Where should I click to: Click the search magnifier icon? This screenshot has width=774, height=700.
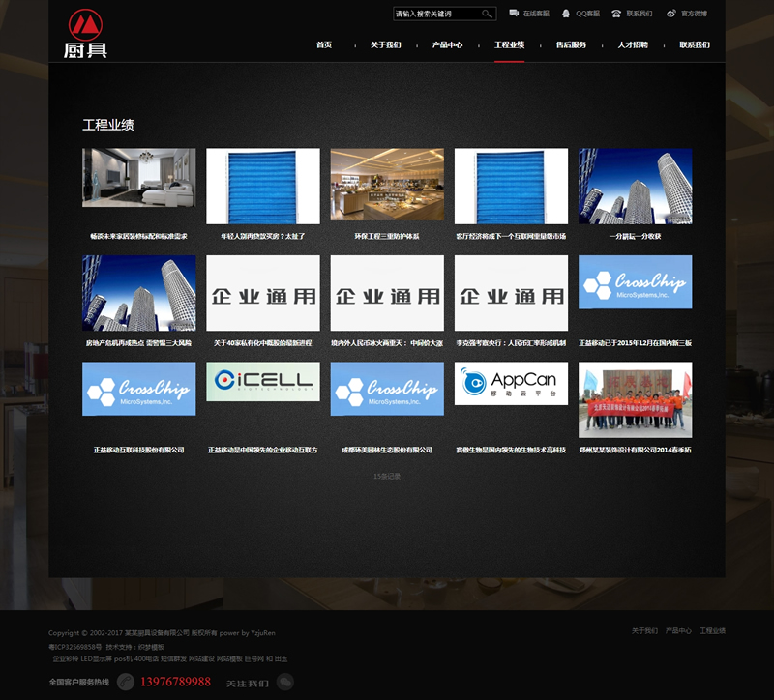click(488, 14)
